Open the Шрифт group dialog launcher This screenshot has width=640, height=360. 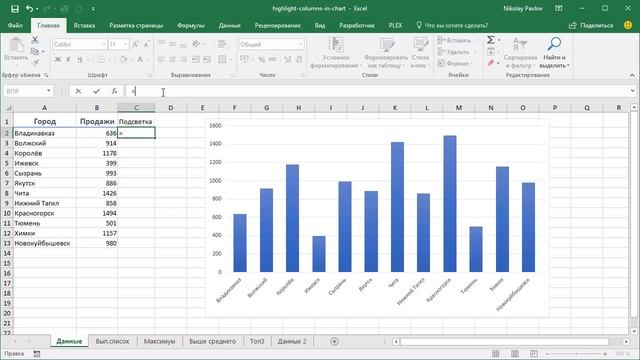click(150, 76)
